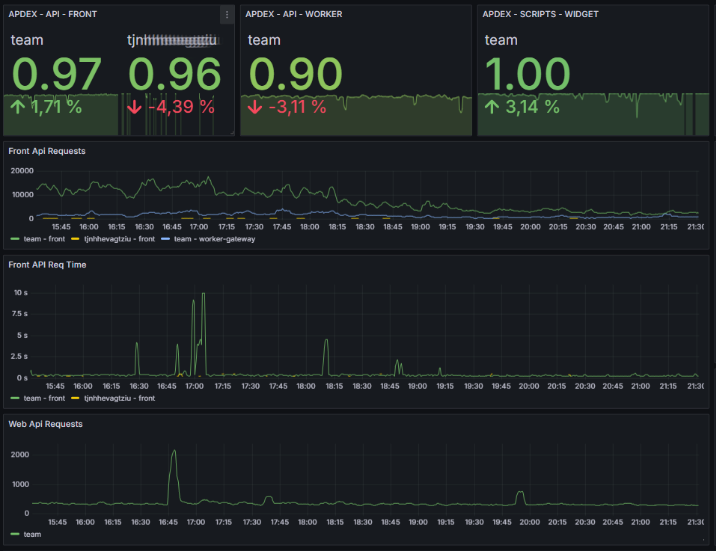Click the 0.96 Apdex value
The width and height of the screenshot is (716, 551).
175,74
